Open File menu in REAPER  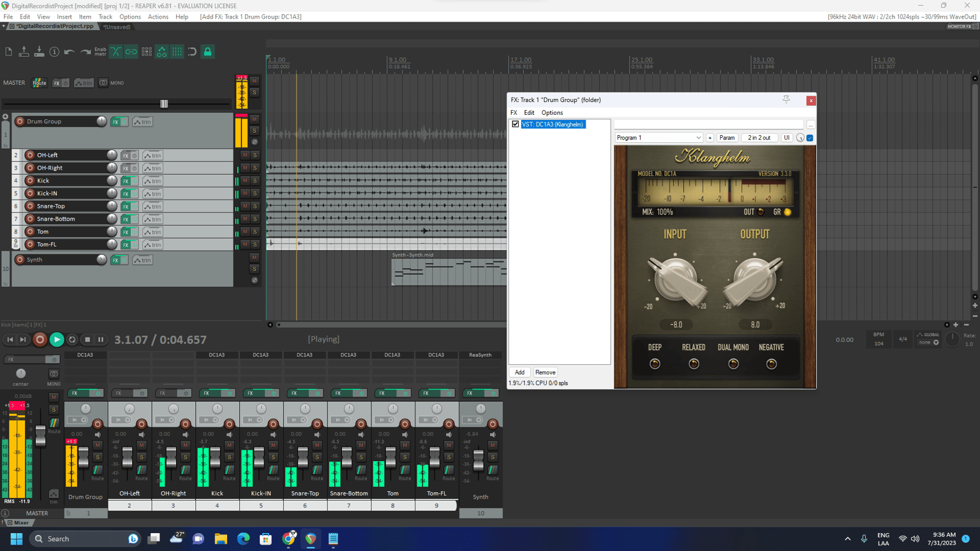[8, 17]
